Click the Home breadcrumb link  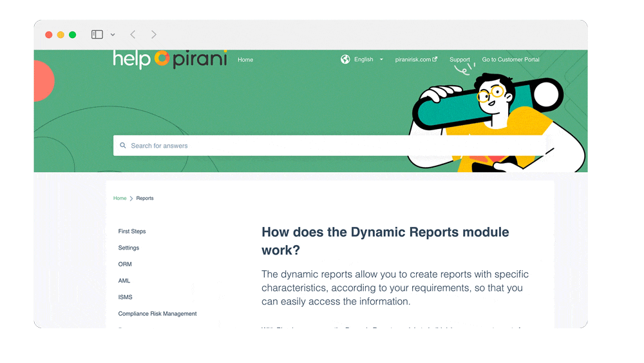click(x=120, y=199)
